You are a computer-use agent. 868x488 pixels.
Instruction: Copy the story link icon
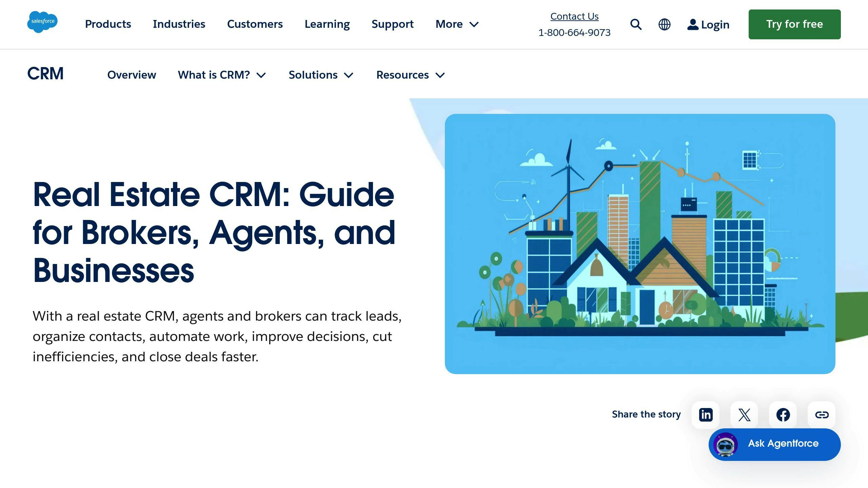822,415
